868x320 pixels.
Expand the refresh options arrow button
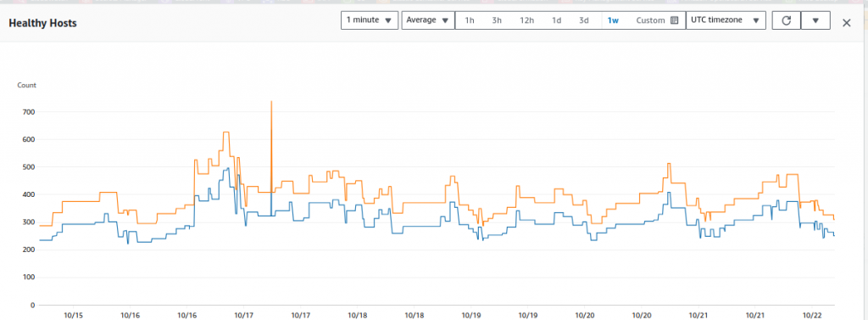tap(815, 20)
